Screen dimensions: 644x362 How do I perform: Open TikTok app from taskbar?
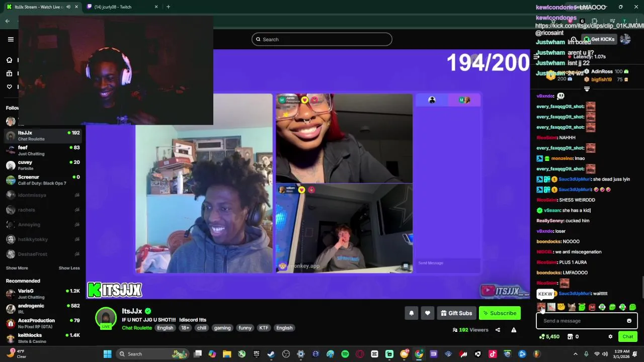pyautogui.click(x=493, y=354)
